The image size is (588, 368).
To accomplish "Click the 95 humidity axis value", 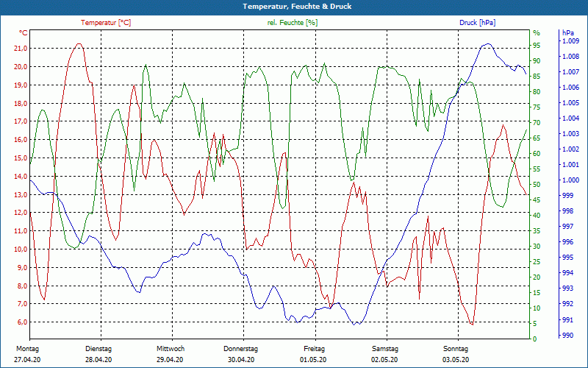I will tap(537, 46).
